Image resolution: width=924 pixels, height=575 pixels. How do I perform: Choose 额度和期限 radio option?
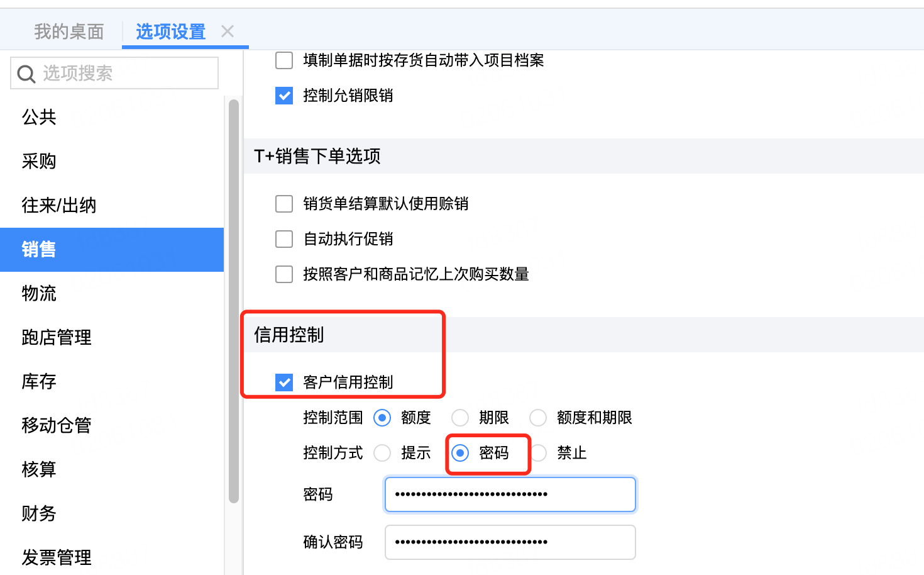tap(538, 418)
